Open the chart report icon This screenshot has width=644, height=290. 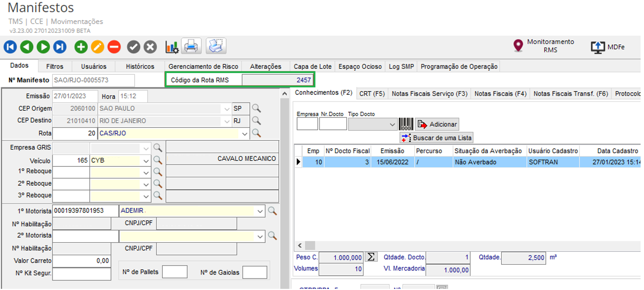tap(172, 47)
